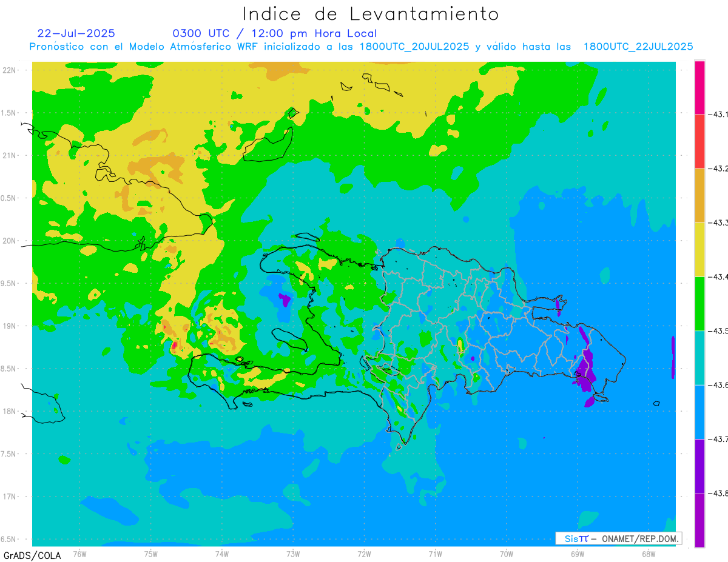Click the 'ONAMET/REP.DOM.' label box
Screen dimensions: 728x562
pos(619,538)
